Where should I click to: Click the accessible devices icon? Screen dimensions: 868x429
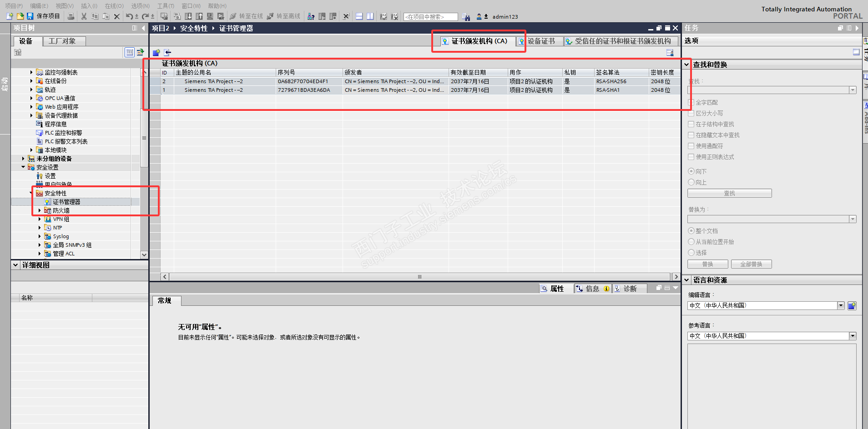click(311, 16)
